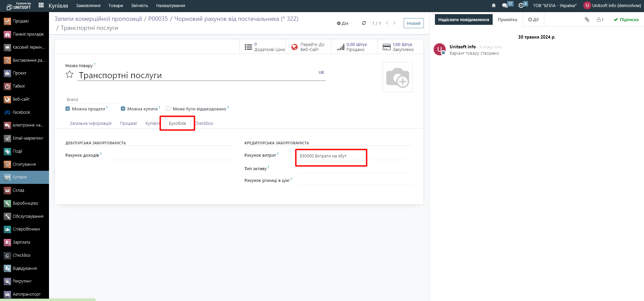Open the apps grid menu icon
Image resolution: width=644 pixels, height=301 pixels.
(x=41, y=5)
